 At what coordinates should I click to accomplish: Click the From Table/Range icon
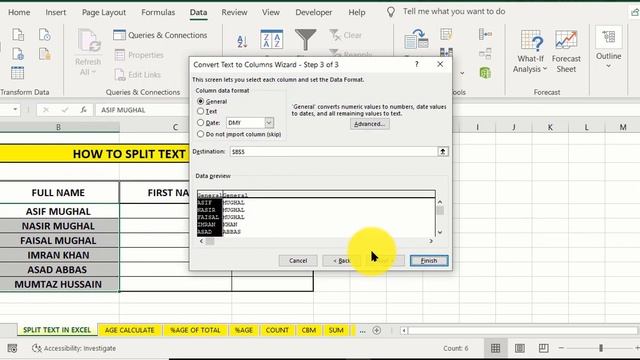coord(17,73)
